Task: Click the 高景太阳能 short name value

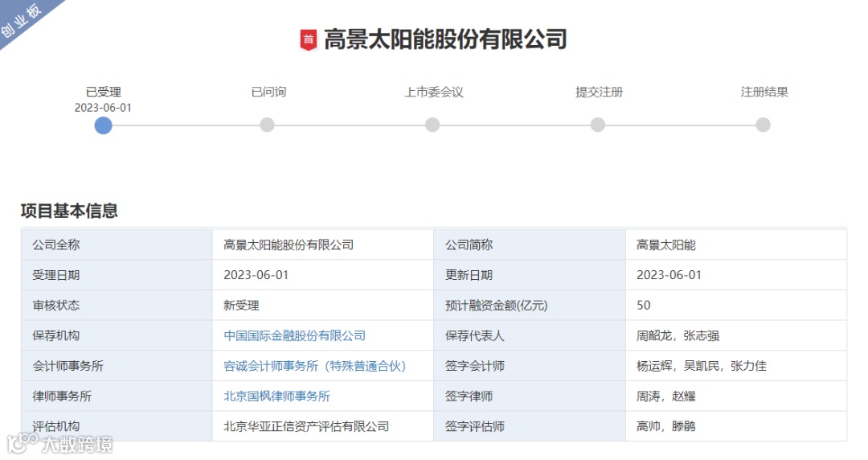Action: click(x=666, y=244)
